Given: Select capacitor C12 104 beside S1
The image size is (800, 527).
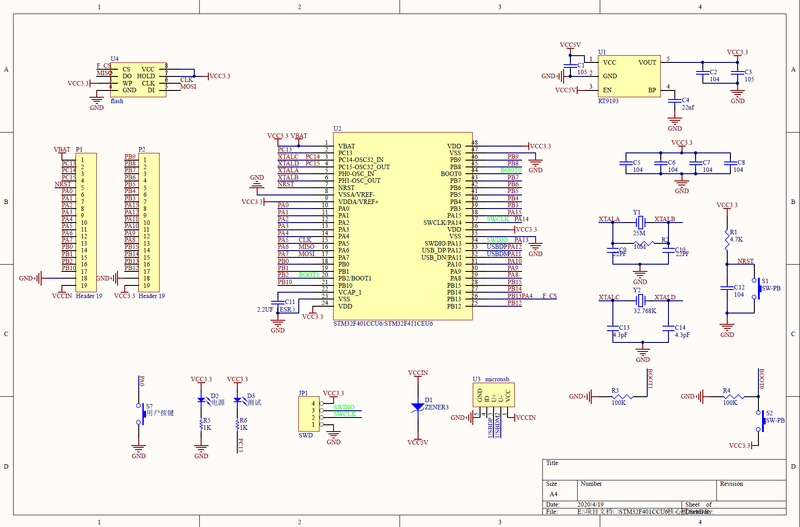Looking at the screenshot, I should tap(727, 289).
